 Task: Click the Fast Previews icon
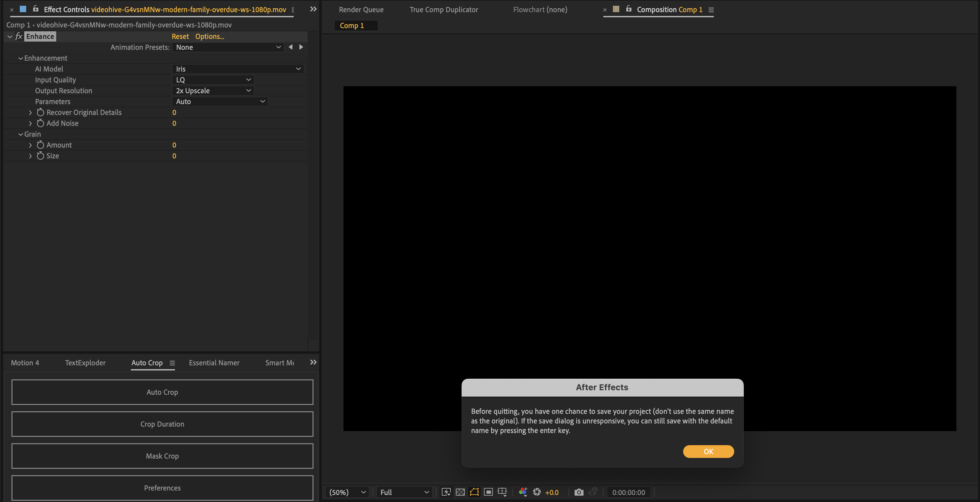[446, 492]
